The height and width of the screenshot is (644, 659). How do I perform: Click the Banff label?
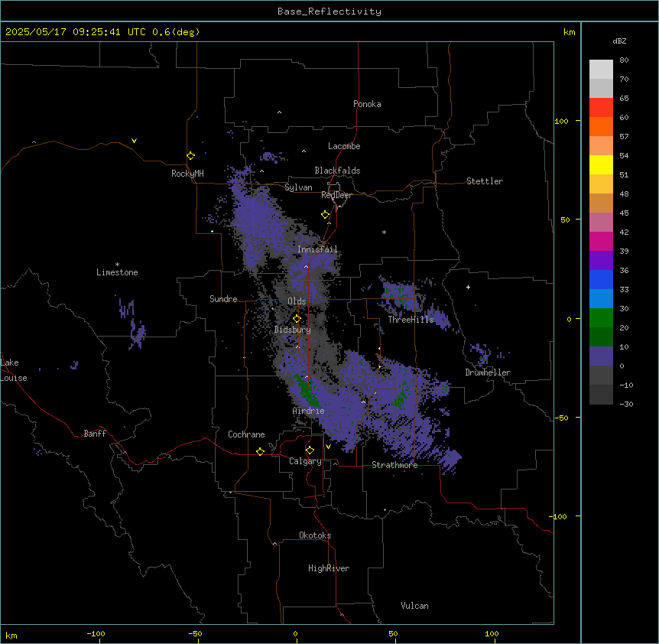(95, 434)
